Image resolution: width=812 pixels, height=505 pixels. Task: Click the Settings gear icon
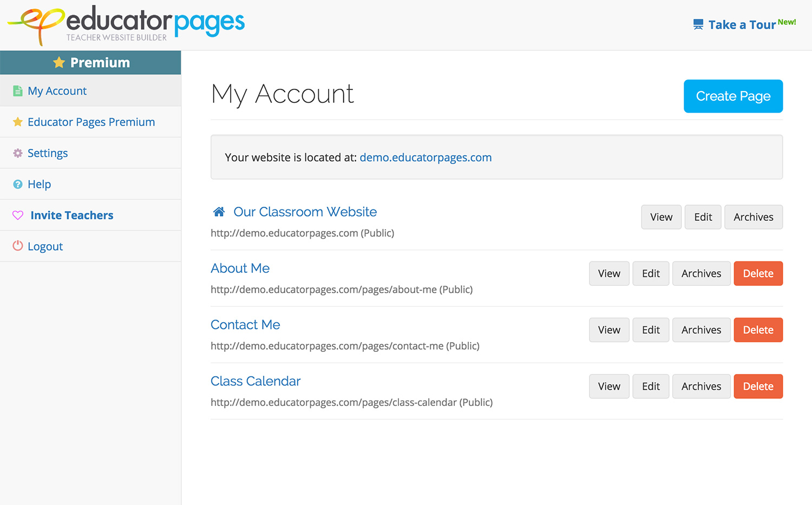[18, 153]
